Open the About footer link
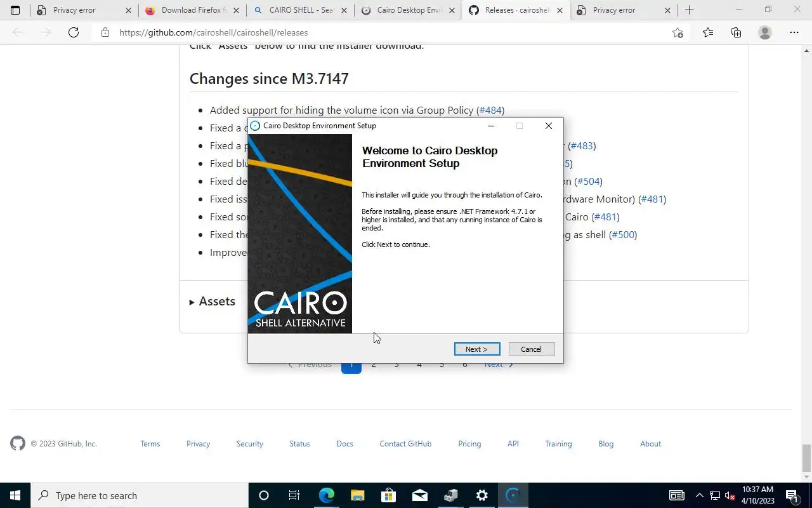 [x=651, y=444]
